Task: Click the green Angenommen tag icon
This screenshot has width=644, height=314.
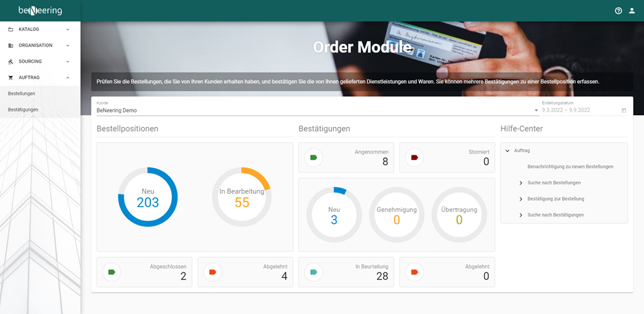Action: [x=313, y=157]
